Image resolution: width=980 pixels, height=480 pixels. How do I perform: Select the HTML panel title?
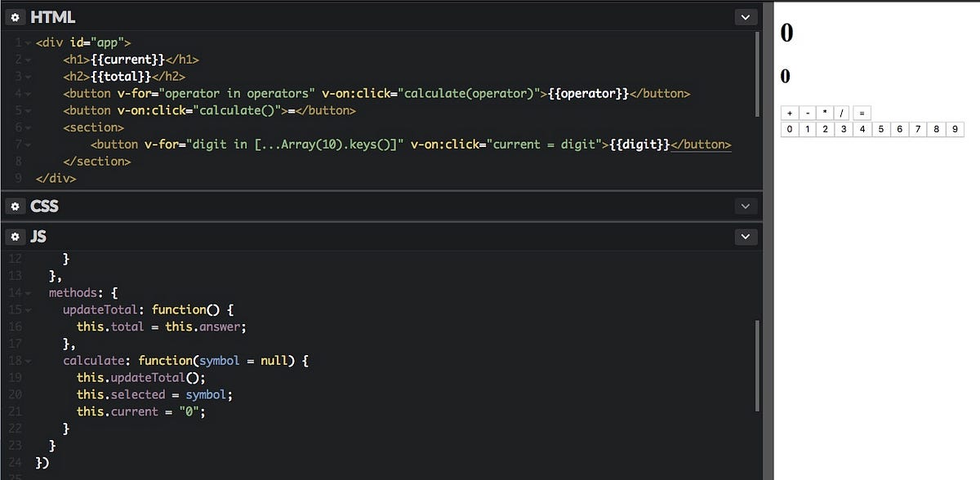[x=52, y=16]
